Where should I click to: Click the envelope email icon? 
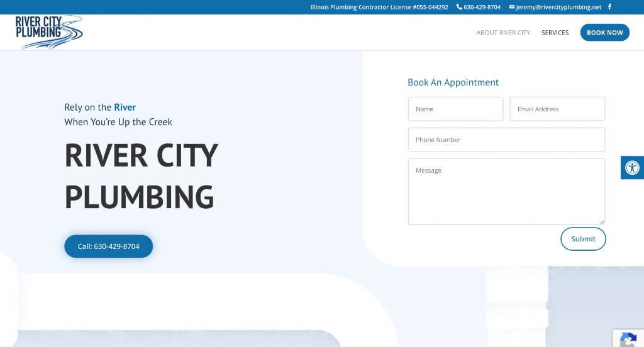point(512,7)
